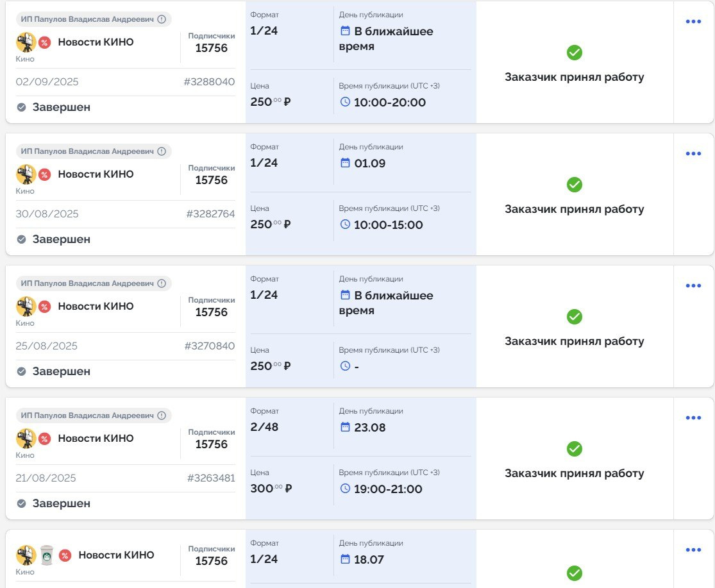715x588 pixels.
Task: Open Новости КИНО channel link in order #3263481
Action: point(96,439)
